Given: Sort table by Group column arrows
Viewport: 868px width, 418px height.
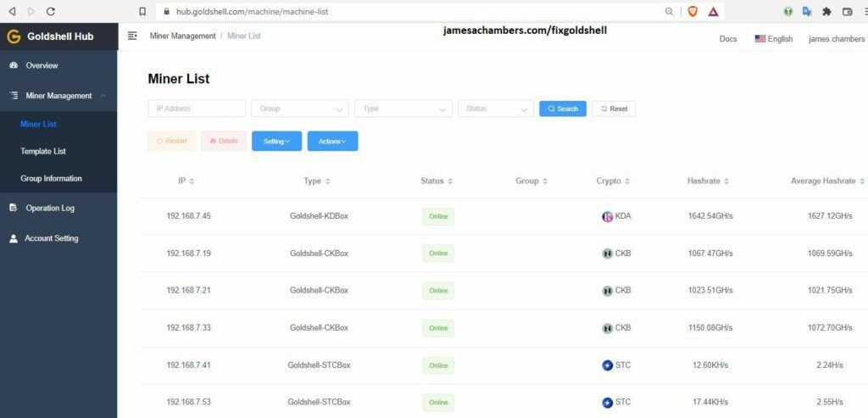Looking at the screenshot, I should pyautogui.click(x=545, y=181).
